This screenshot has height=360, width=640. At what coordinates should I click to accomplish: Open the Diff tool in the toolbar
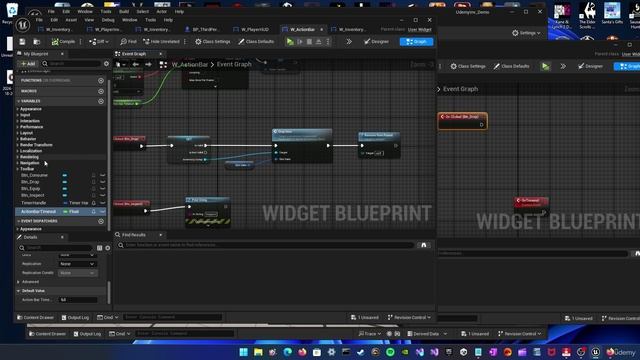(98, 42)
